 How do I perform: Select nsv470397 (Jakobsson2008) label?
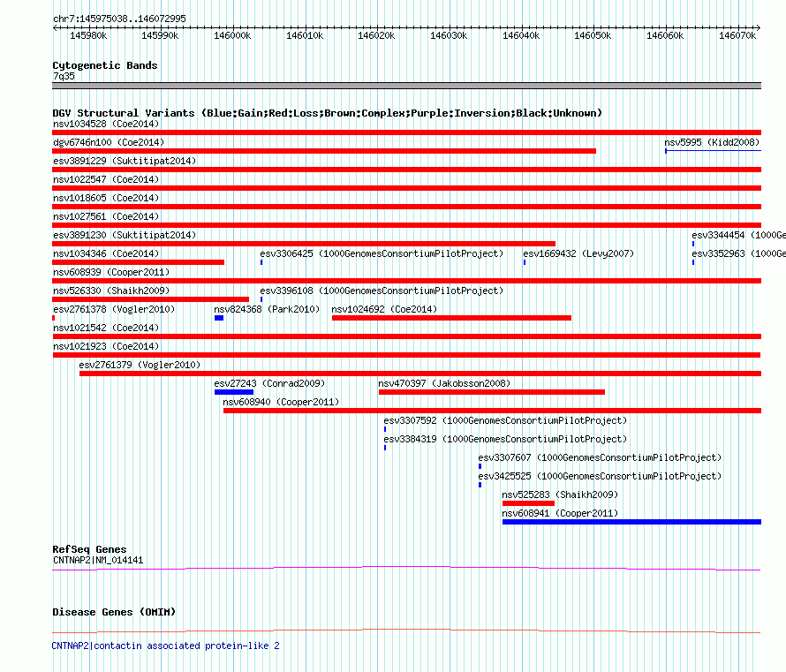click(x=444, y=383)
